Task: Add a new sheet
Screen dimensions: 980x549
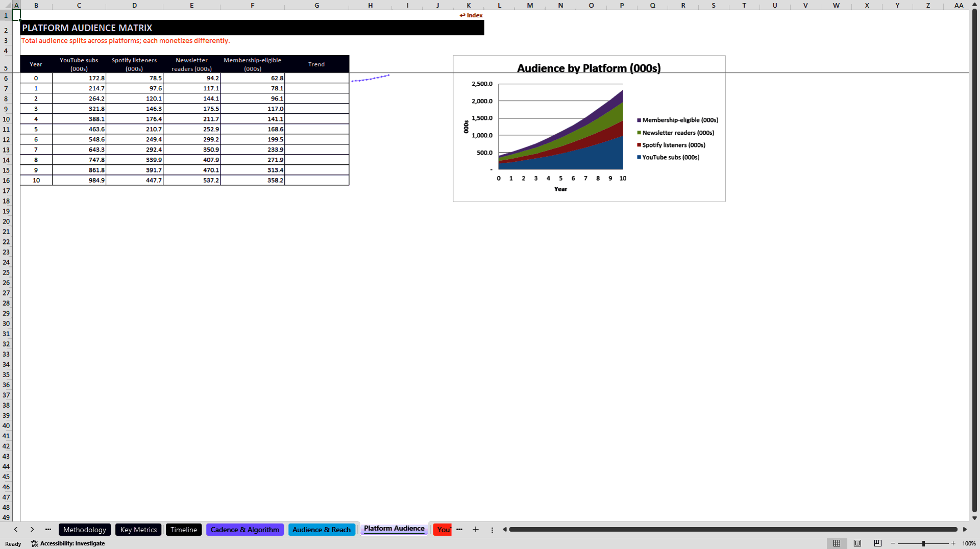Action: (476, 530)
